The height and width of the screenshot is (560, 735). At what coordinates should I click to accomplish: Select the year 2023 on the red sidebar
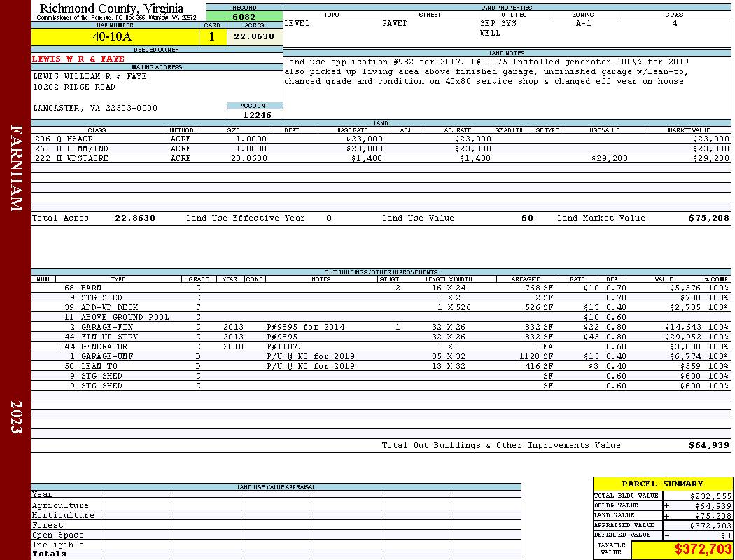click(x=16, y=417)
